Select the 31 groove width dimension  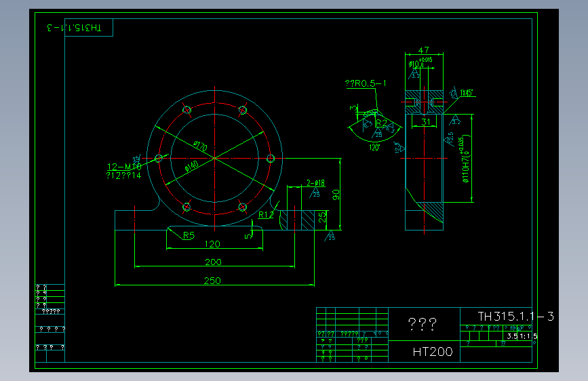pyautogui.click(x=426, y=121)
